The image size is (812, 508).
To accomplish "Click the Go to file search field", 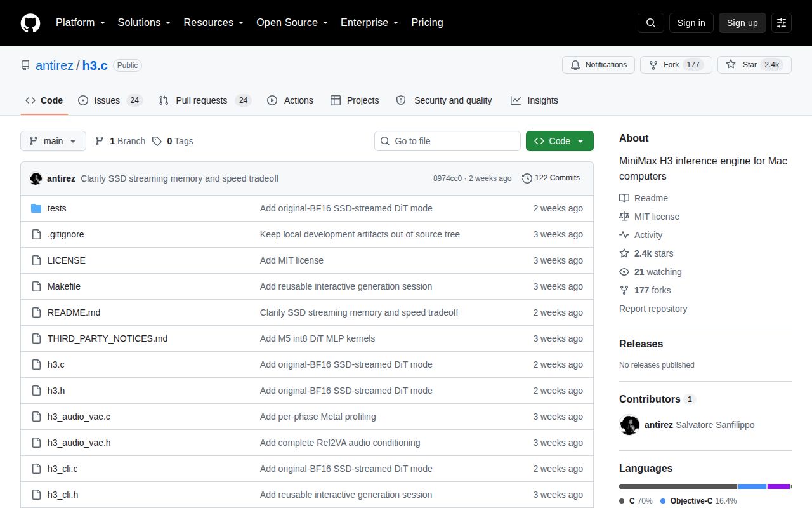I will pyautogui.click(x=447, y=141).
